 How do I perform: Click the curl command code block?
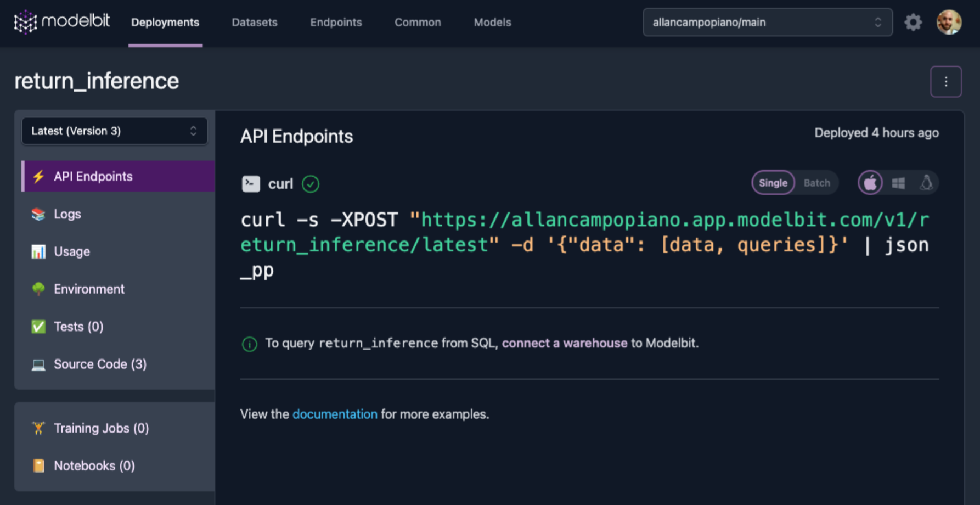[x=585, y=245]
